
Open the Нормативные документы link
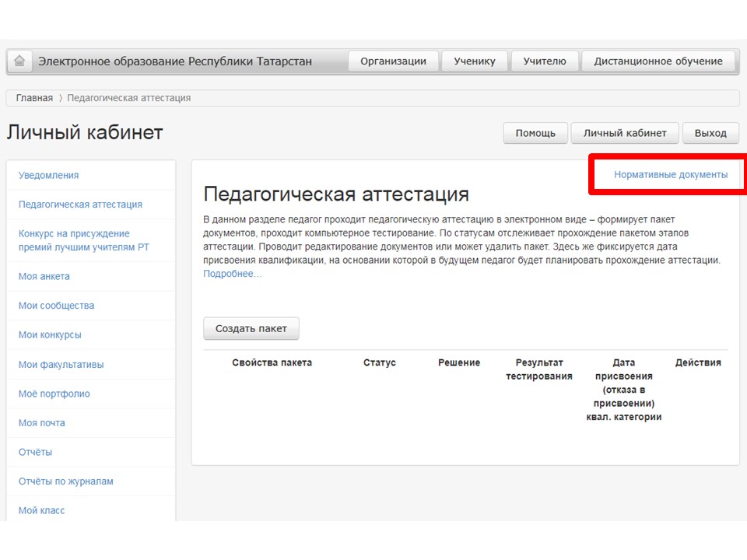coord(671,175)
